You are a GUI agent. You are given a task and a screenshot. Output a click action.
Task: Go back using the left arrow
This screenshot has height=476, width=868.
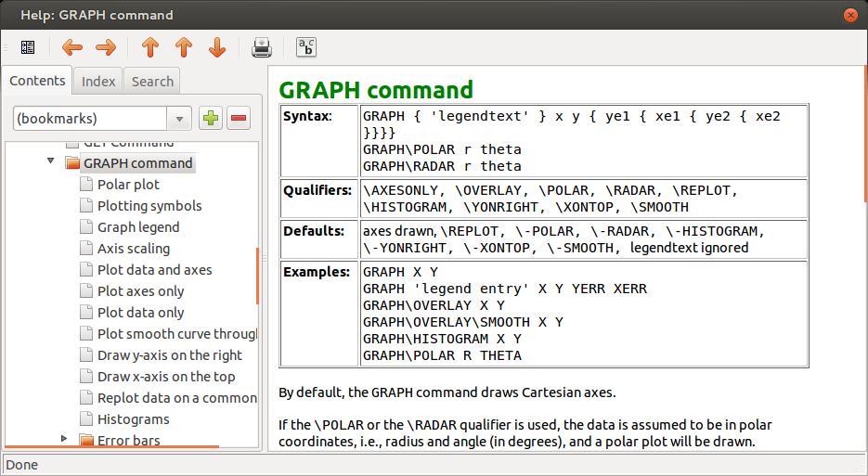(72, 47)
